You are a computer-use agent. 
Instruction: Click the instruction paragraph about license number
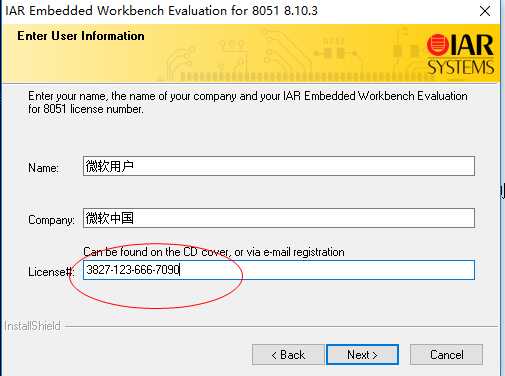coord(248,102)
